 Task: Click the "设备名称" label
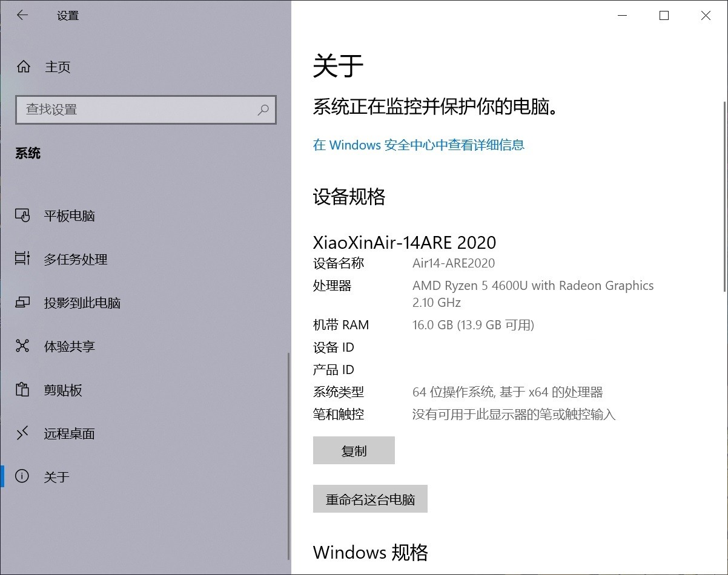[x=339, y=263]
